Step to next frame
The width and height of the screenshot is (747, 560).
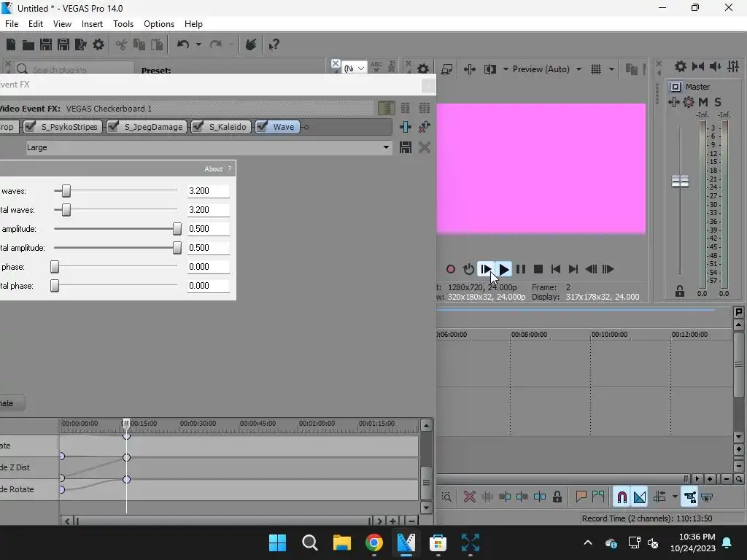click(608, 269)
